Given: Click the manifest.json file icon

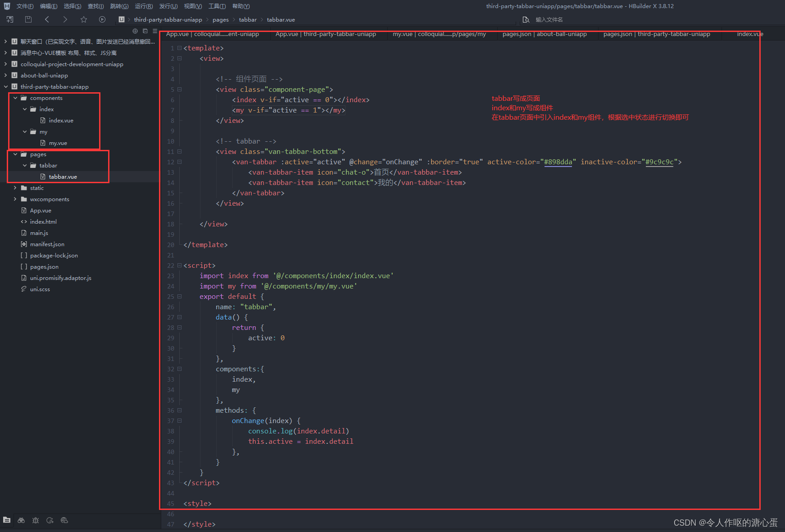Looking at the screenshot, I should (24, 244).
